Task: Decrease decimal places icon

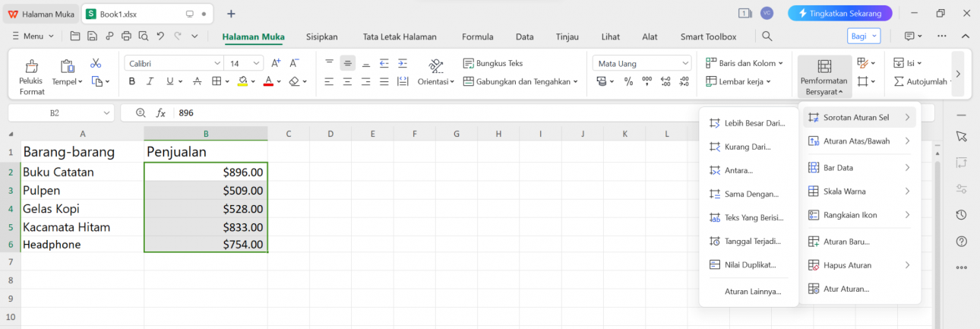Action: click(x=684, y=81)
